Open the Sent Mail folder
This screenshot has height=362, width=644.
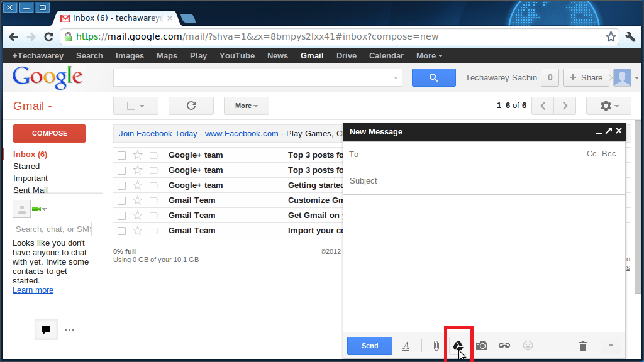coord(30,190)
